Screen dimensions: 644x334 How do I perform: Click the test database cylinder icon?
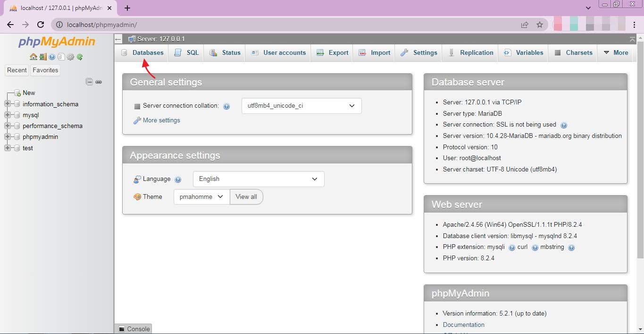tap(17, 148)
